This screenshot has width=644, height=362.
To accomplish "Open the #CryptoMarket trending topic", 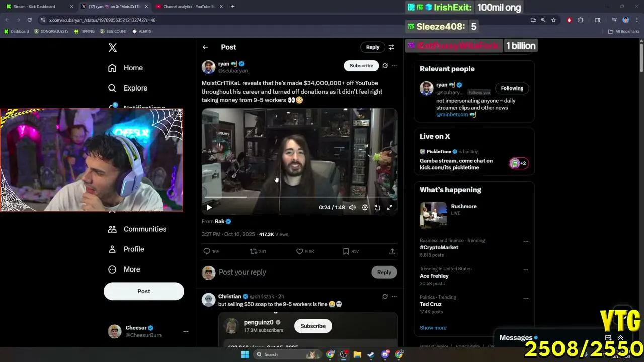I will [x=439, y=248].
